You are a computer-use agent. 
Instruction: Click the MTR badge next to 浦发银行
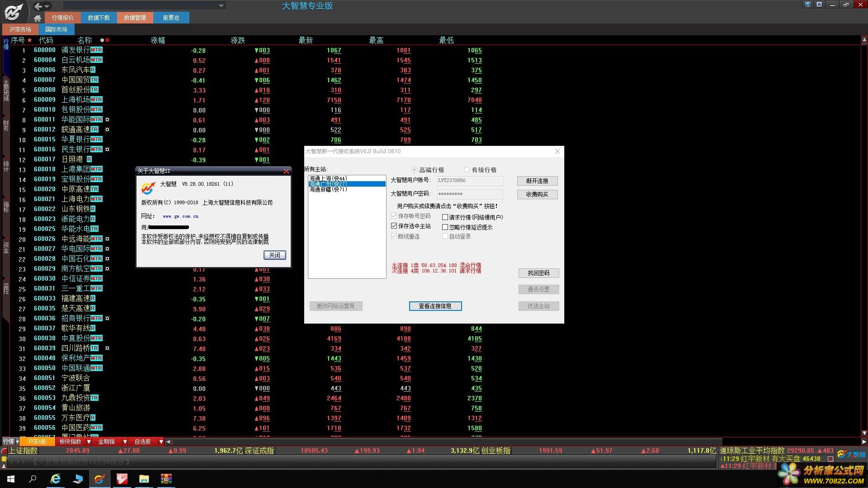tap(96, 50)
